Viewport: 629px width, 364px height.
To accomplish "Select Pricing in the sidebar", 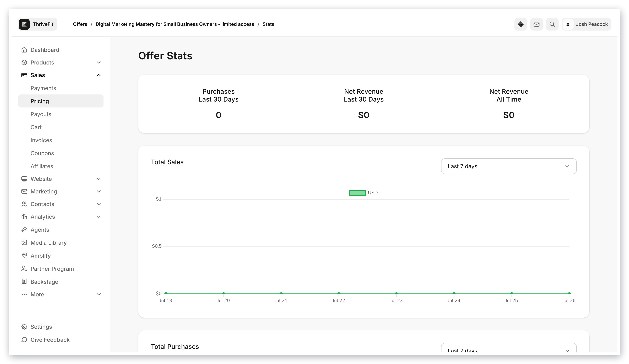I will pyautogui.click(x=61, y=101).
